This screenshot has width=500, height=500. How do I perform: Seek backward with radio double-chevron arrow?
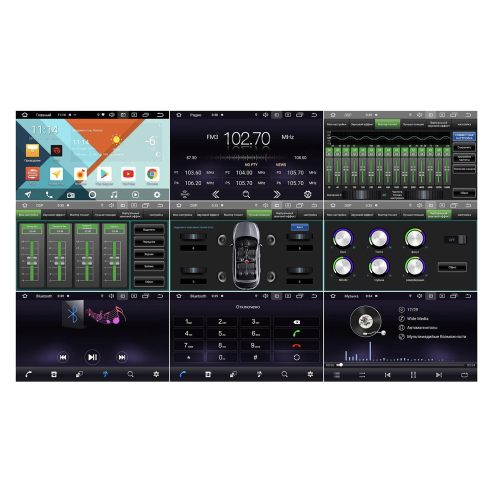click(x=216, y=194)
